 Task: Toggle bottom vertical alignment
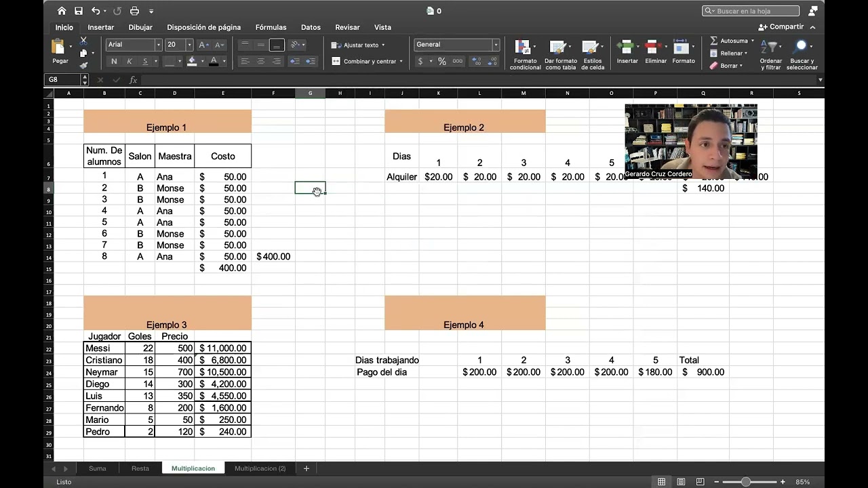(276, 45)
